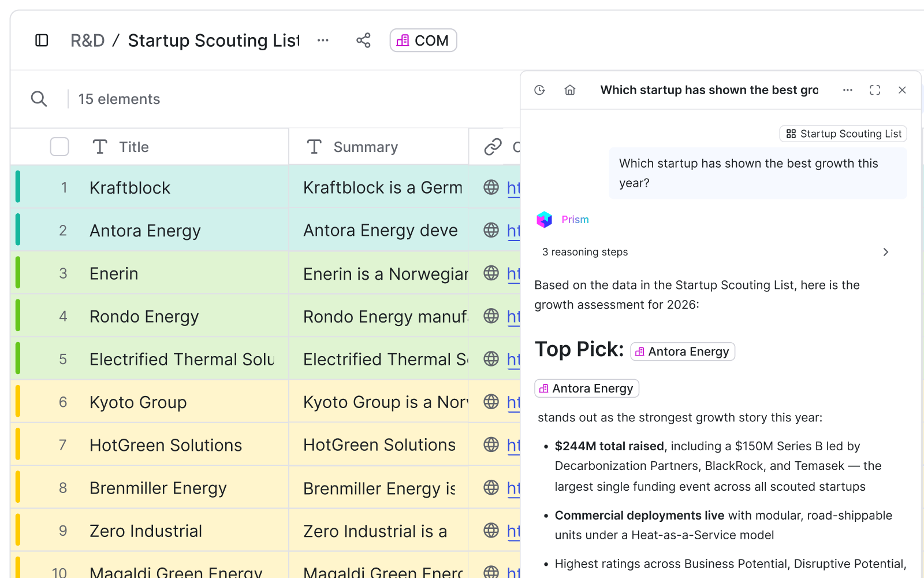Click the Antora Energy row globe icon
Screen dimensions: 924x578
point(491,230)
